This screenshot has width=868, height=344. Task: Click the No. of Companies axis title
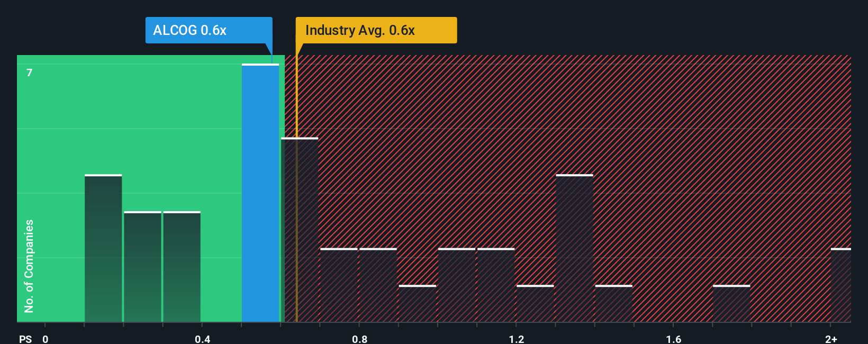point(29,266)
